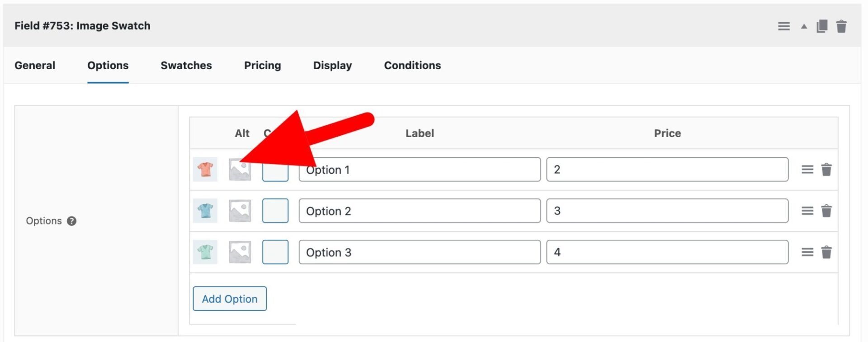
Task: Click the price field containing 4
Action: tap(667, 252)
